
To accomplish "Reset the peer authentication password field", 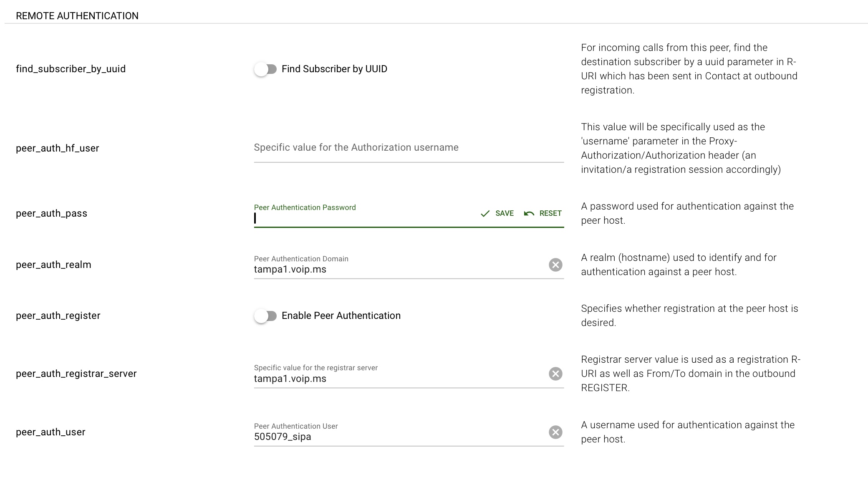I will (x=550, y=213).
